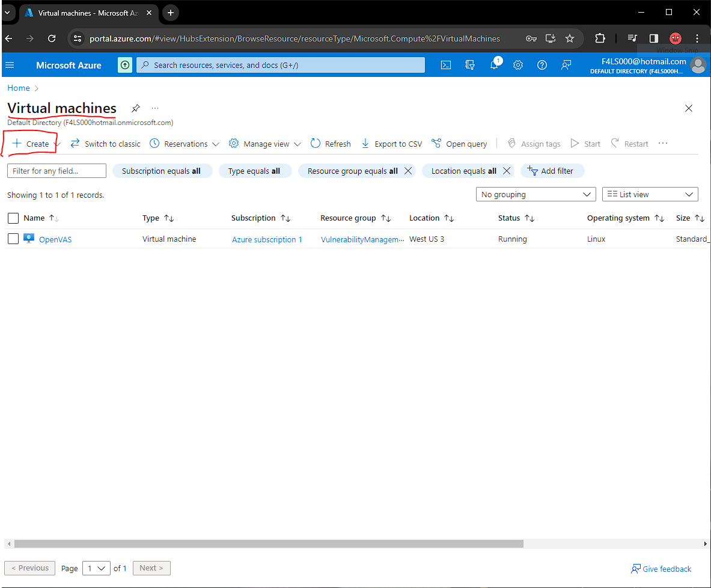Screen dimensions: 711x588
Task: Expand the Manage view dropdown
Action: 298,144
